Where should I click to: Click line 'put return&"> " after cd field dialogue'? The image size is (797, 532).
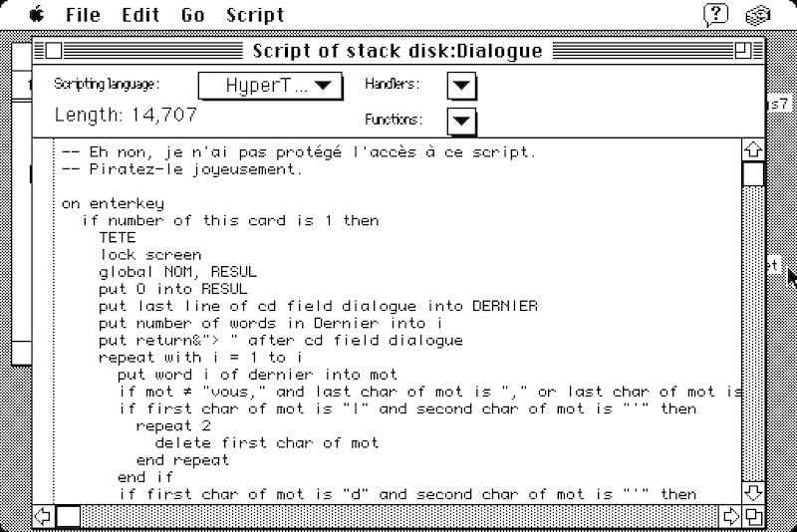coord(281,341)
